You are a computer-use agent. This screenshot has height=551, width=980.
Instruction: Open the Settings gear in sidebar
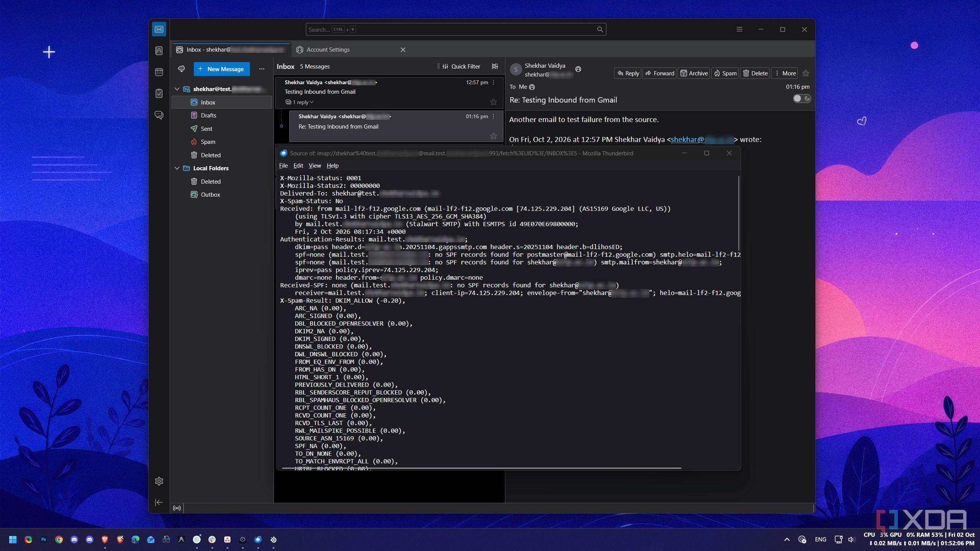(x=159, y=481)
